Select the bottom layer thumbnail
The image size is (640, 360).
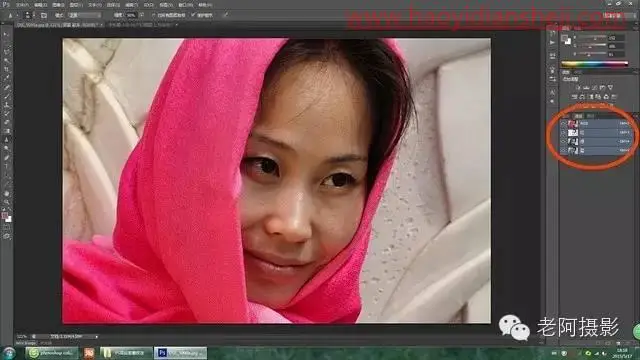573,150
